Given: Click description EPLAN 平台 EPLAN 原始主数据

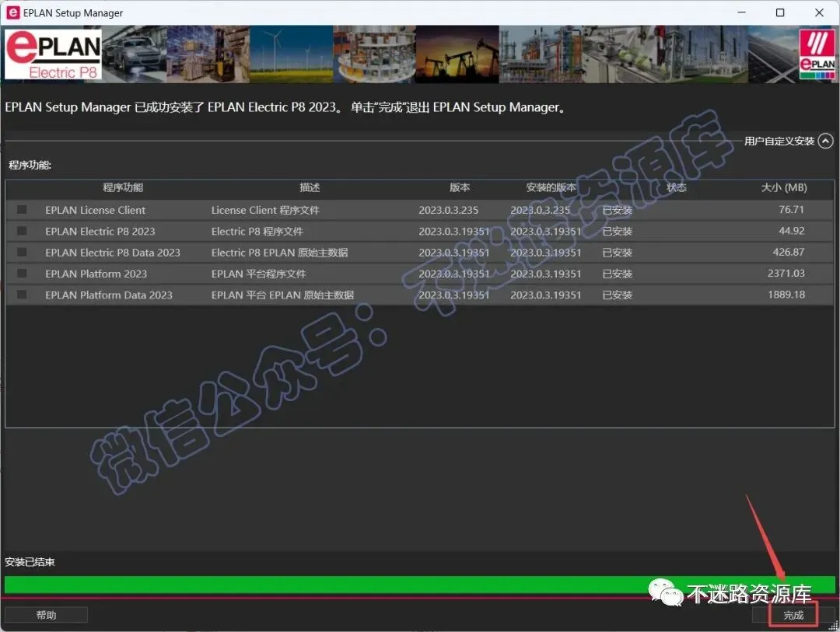Looking at the screenshot, I should coord(282,295).
